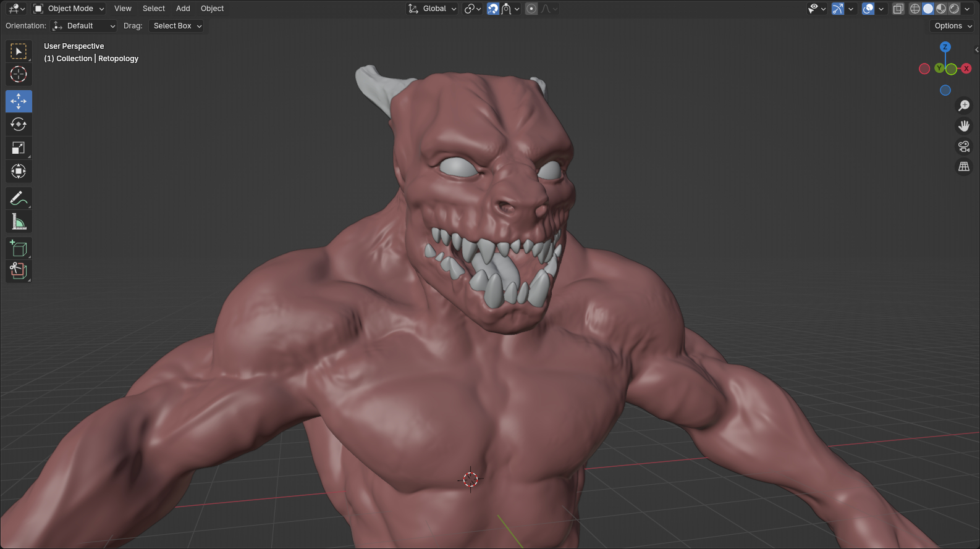This screenshot has width=980, height=549.
Task: Open the Object Mode dropdown
Action: tap(69, 9)
